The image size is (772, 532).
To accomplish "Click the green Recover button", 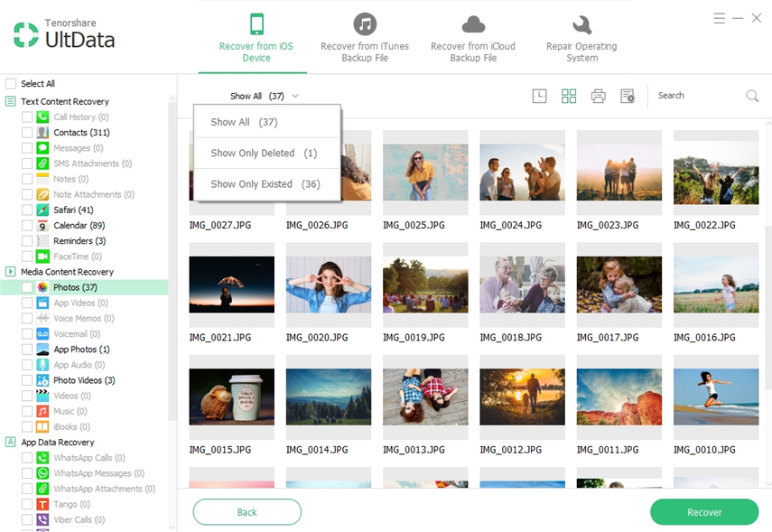I will coord(704,512).
